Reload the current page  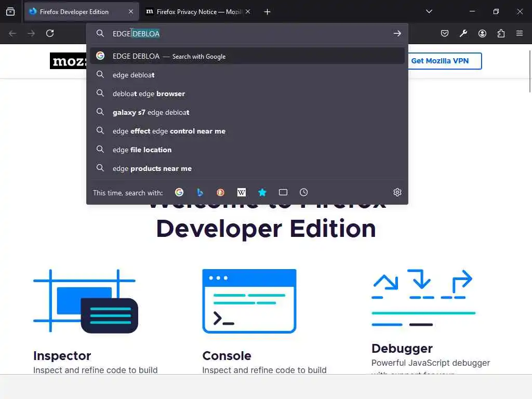click(x=50, y=33)
